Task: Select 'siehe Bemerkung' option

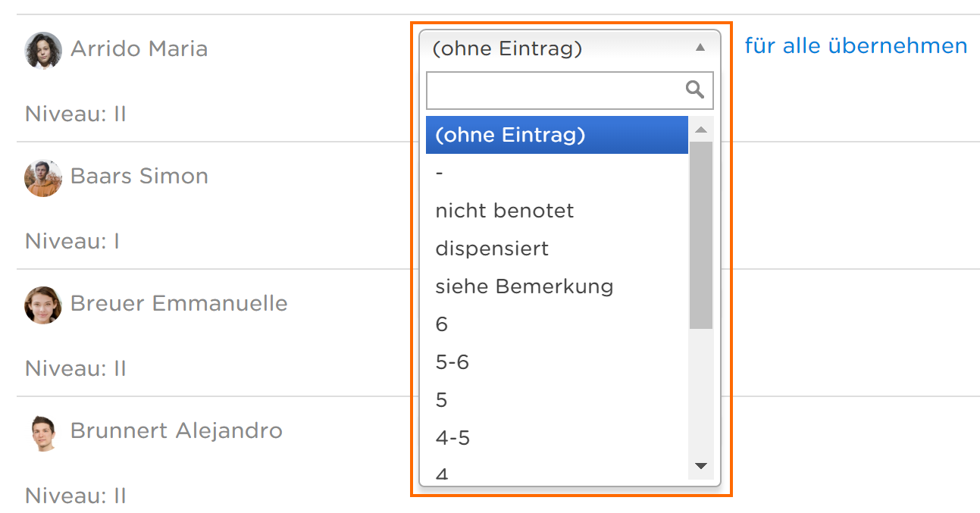Action: pos(557,286)
